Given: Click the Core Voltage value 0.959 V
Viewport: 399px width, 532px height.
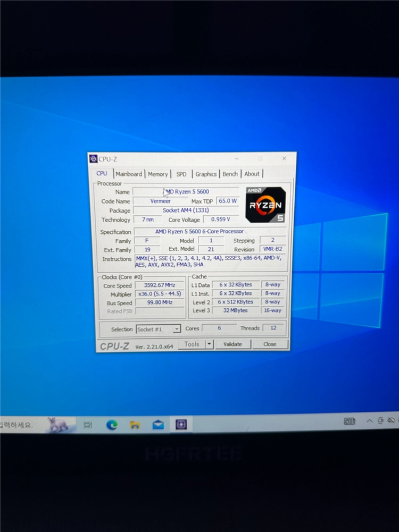Looking at the screenshot, I should (x=220, y=219).
